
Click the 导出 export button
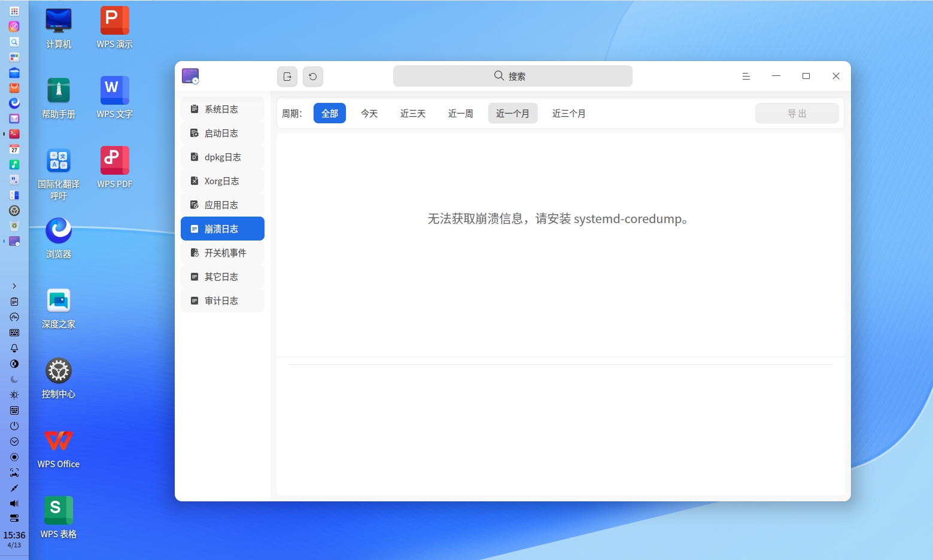tap(797, 113)
